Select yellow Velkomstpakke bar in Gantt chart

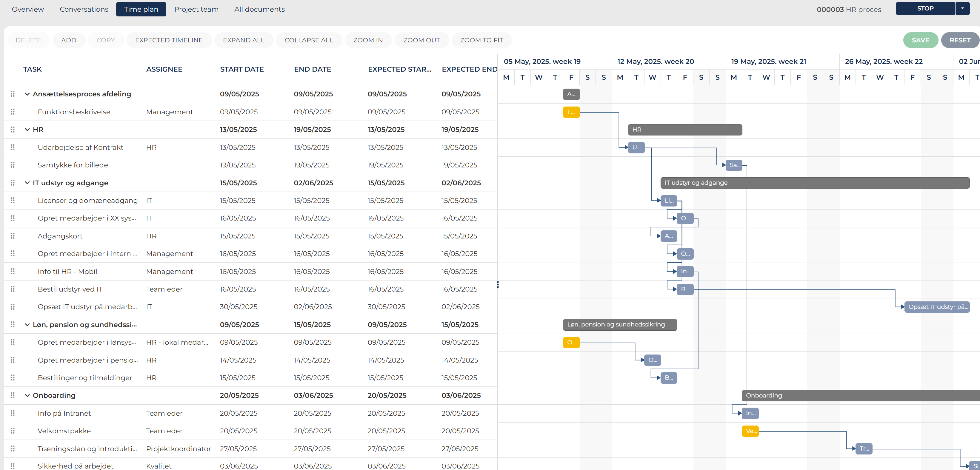coord(750,431)
